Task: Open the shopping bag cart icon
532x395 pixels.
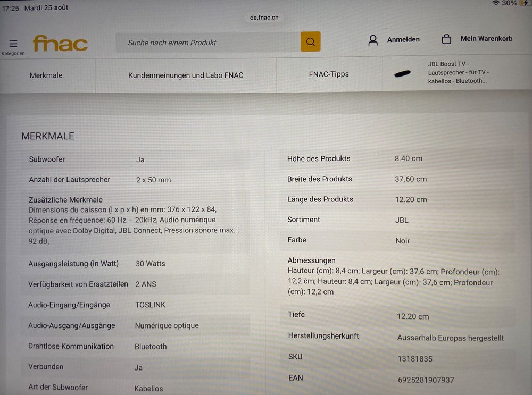Action: 446,39
